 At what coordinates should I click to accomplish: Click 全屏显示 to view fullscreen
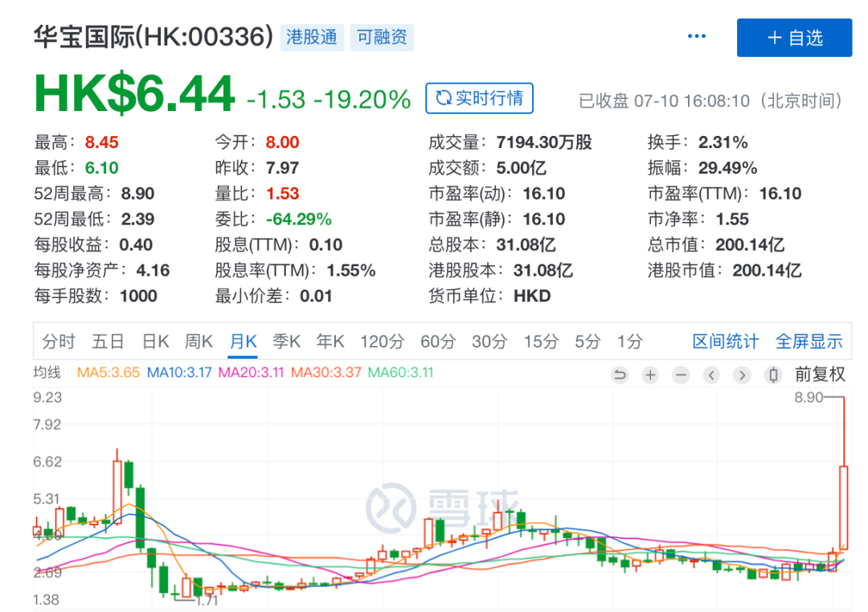click(809, 342)
